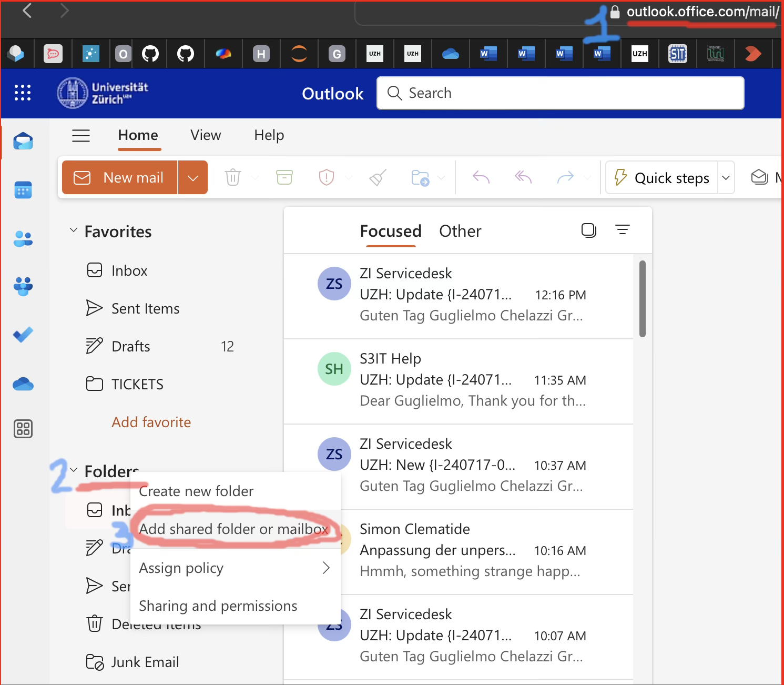Image resolution: width=784 pixels, height=685 pixels.
Task: Open Groups icon in left rail
Action: coord(23,287)
